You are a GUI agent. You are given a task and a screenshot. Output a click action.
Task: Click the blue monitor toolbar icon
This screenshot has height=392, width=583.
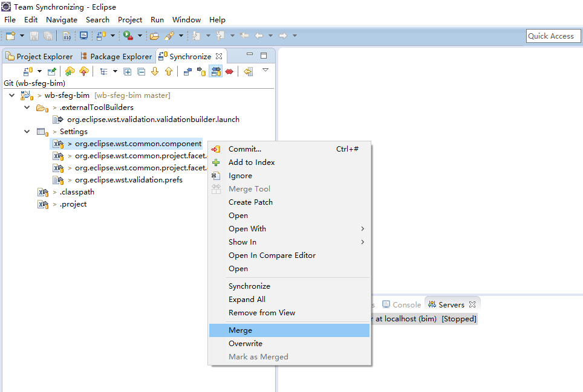(83, 36)
